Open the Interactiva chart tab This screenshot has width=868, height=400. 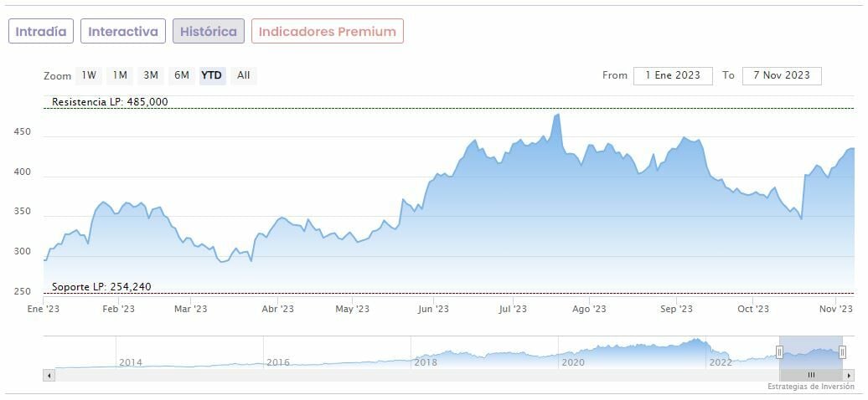[123, 31]
